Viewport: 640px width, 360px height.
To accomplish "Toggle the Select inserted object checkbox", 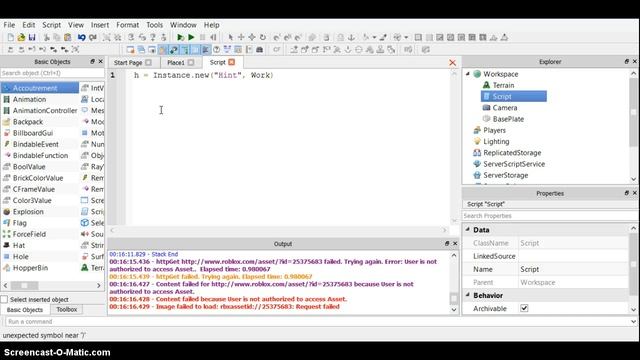I will [4, 299].
